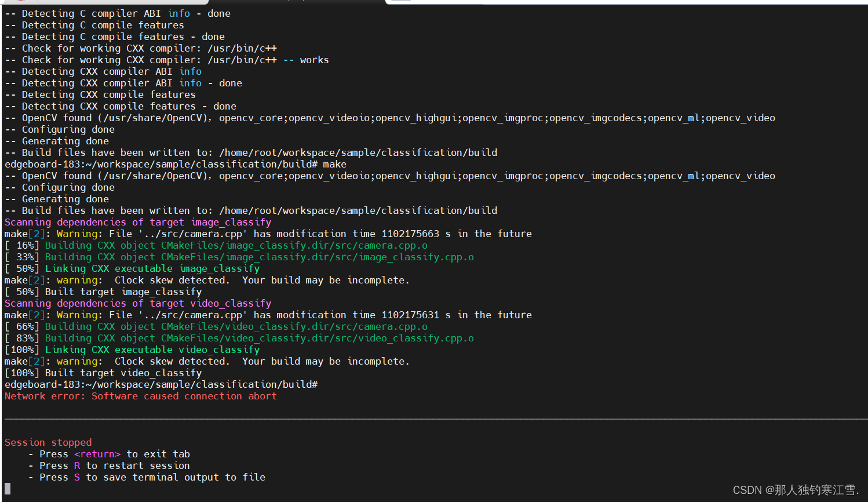This screenshot has width=868, height=502.
Task: Click the 'Press <return> to exit tab' line
Action: [x=109, y=454]
